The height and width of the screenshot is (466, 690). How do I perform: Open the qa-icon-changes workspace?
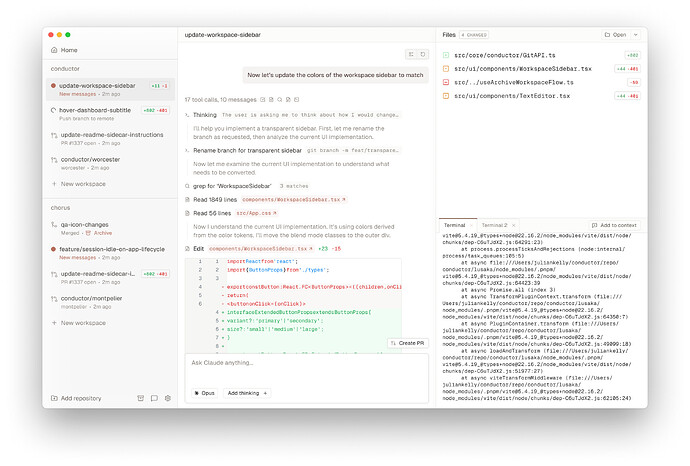point(110,228)
